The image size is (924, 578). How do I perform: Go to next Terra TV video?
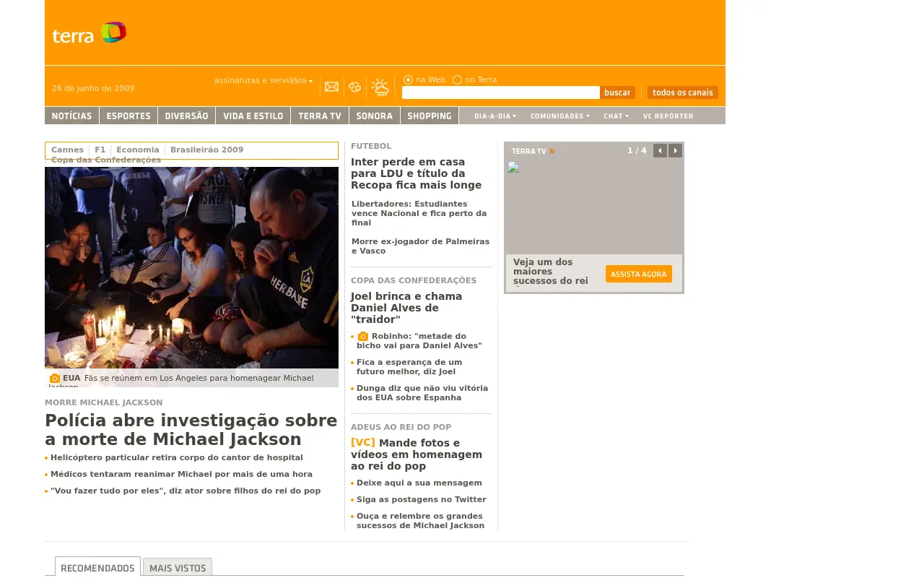point(675,150)
